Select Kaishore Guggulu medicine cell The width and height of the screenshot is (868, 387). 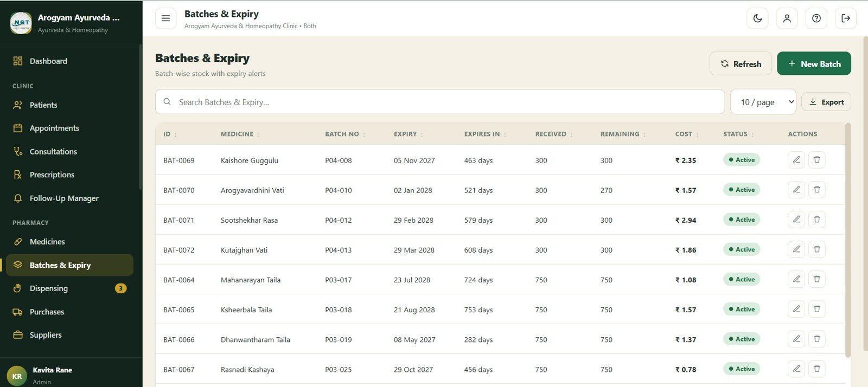click(x=250, y=160)
